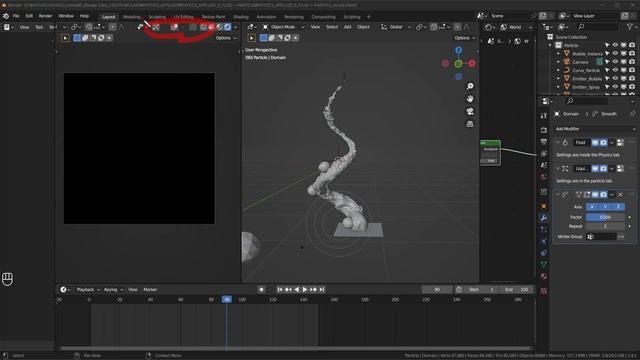Open the 3D viewport View menu
This screenshot has width=640, height=360.
point(315,27)
